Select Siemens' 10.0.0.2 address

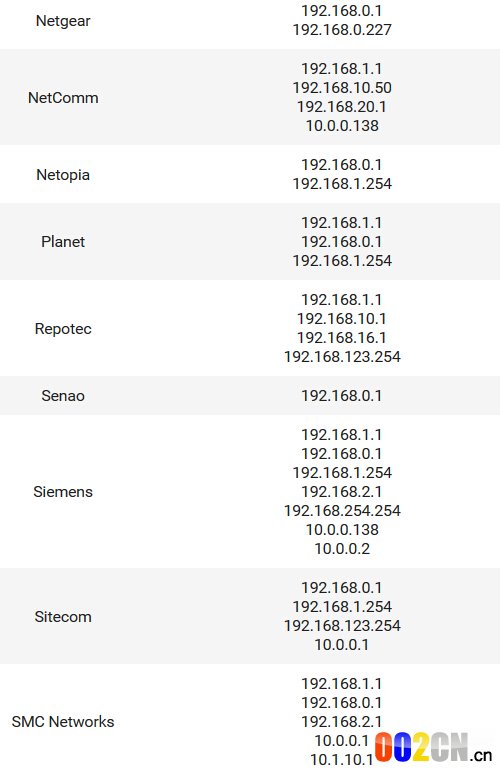(342, 549)
